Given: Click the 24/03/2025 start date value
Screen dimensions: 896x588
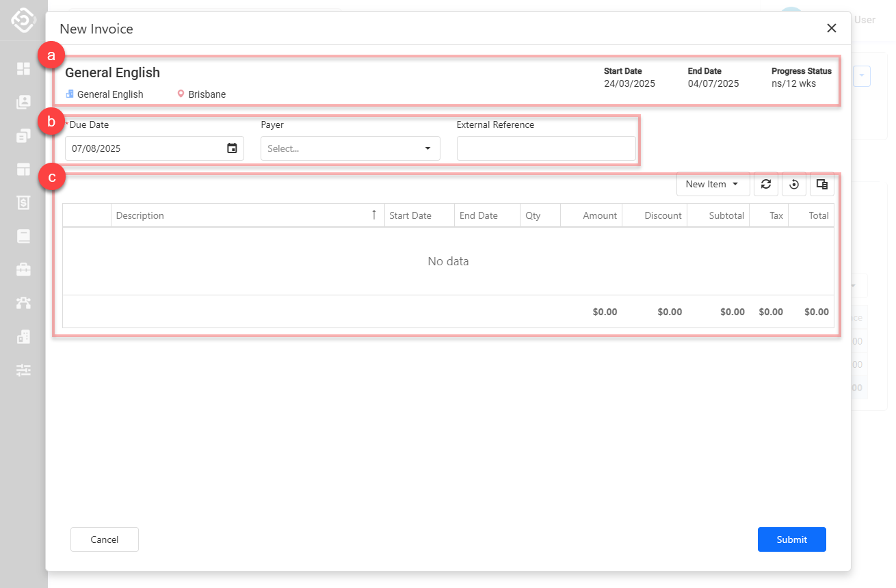Looking at the screenshot, I should point(629,83).
